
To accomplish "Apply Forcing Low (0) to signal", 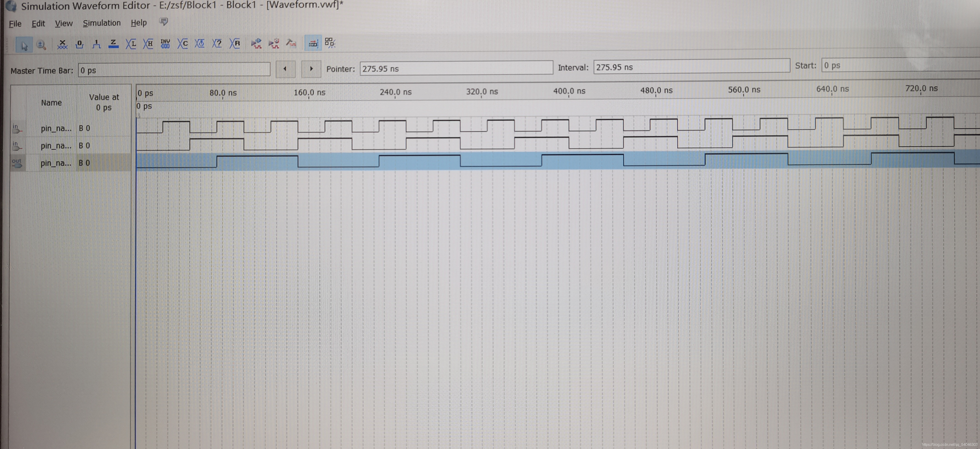I will (x=79, y=44).
